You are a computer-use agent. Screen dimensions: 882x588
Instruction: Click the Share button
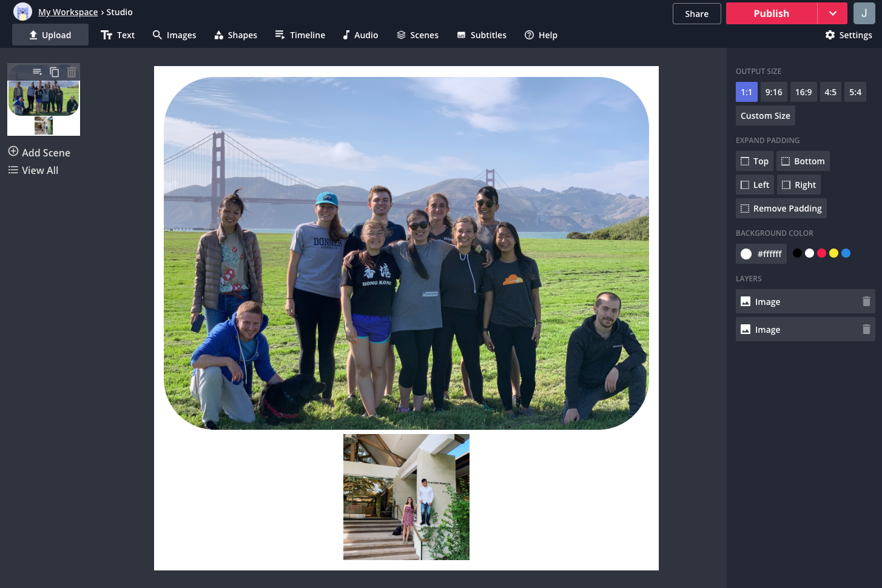point(696,13)
